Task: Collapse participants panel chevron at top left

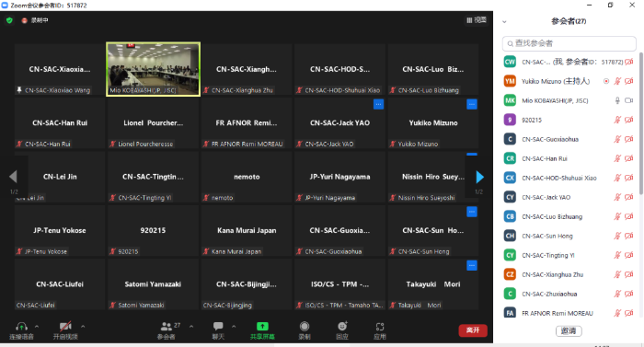Action: click(504, 22)
